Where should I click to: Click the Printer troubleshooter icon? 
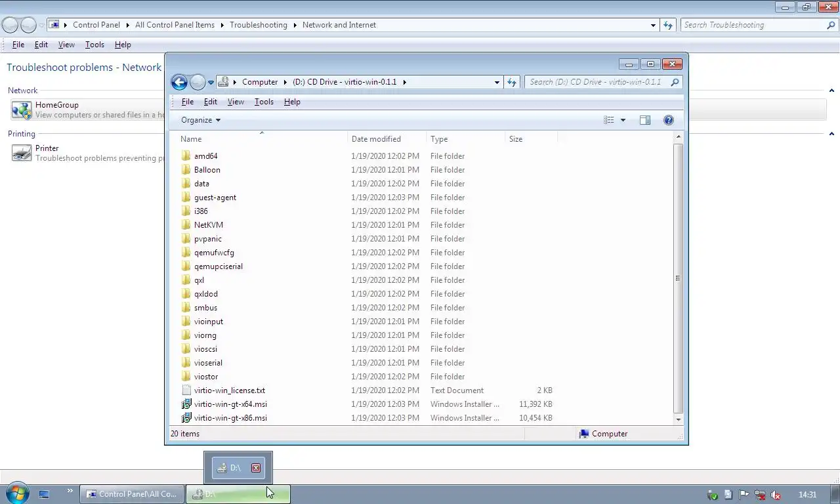tap(22, 153)
